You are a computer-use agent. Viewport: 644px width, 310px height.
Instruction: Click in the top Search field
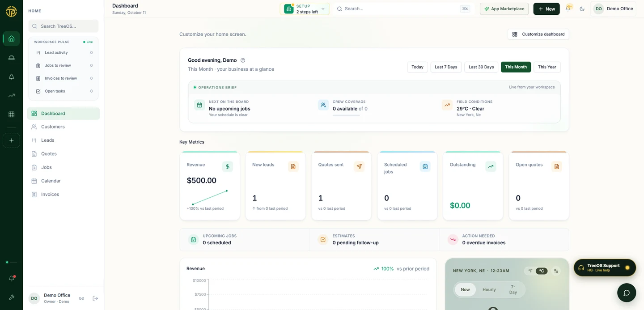coord(402,9)
